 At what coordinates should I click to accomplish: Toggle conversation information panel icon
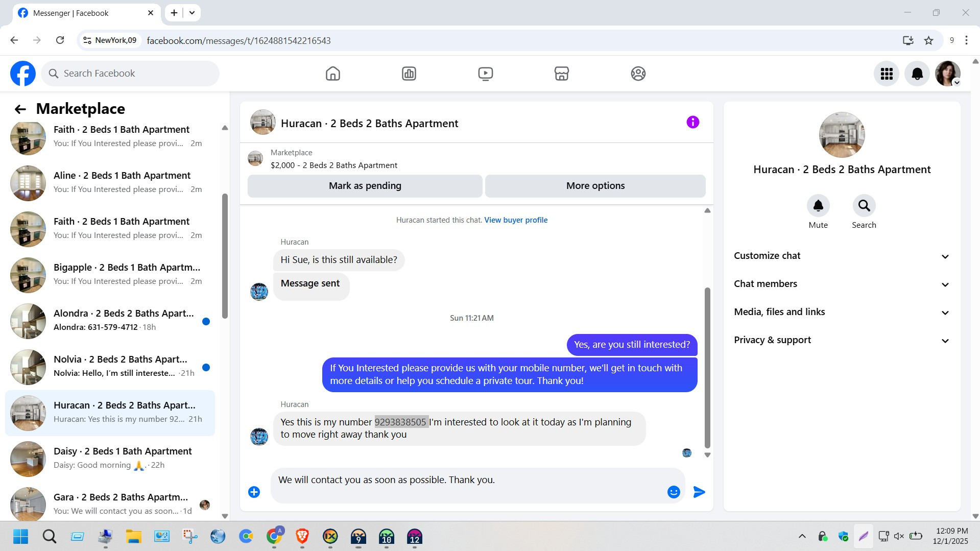tap(692, 122)
